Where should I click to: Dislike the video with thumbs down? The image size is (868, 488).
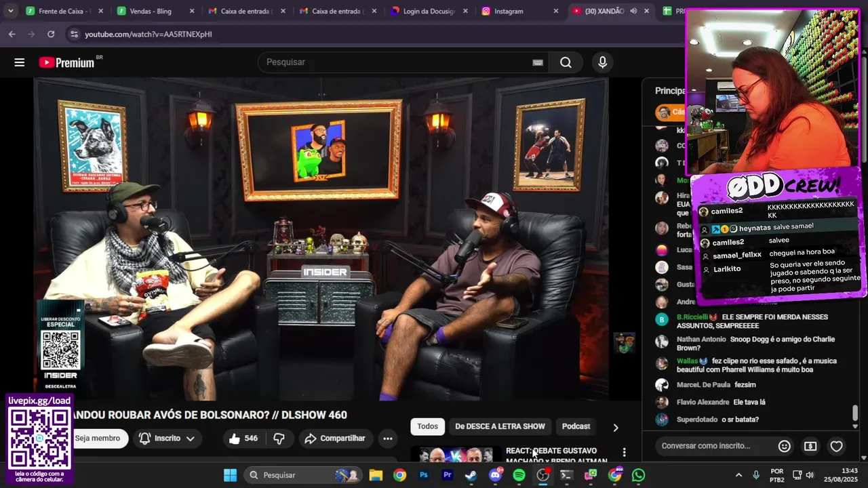[x=279, y=439]
